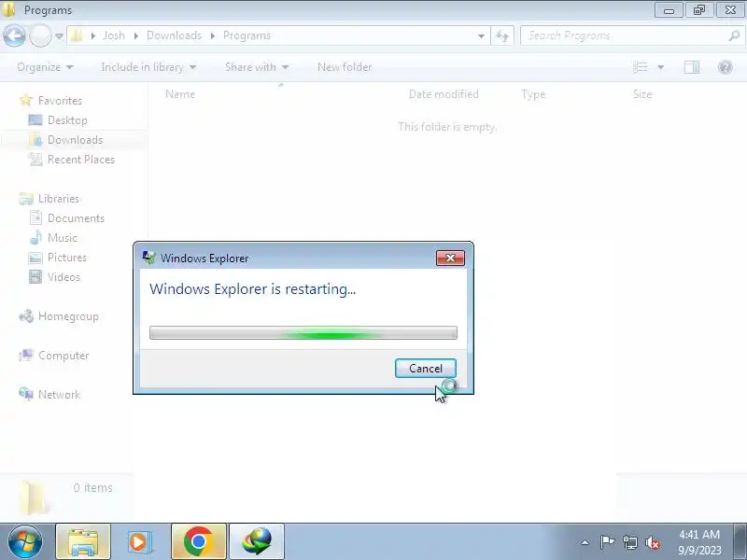Click the Show desktop strip

pyautogui.click(x=740, y=541)
